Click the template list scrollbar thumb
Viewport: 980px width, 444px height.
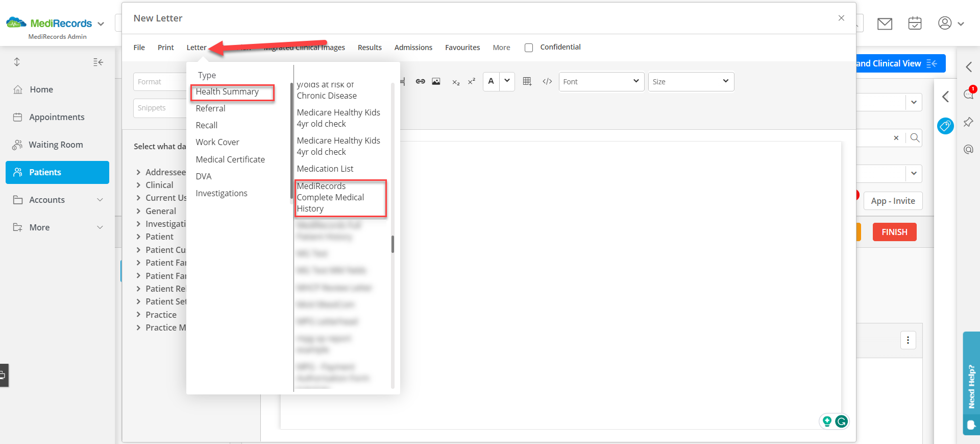[x=393, y=244]
